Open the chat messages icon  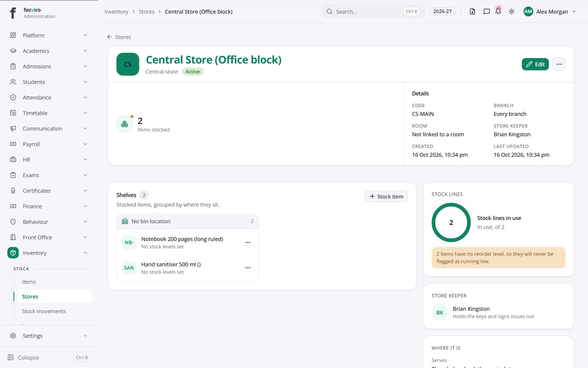486,11
